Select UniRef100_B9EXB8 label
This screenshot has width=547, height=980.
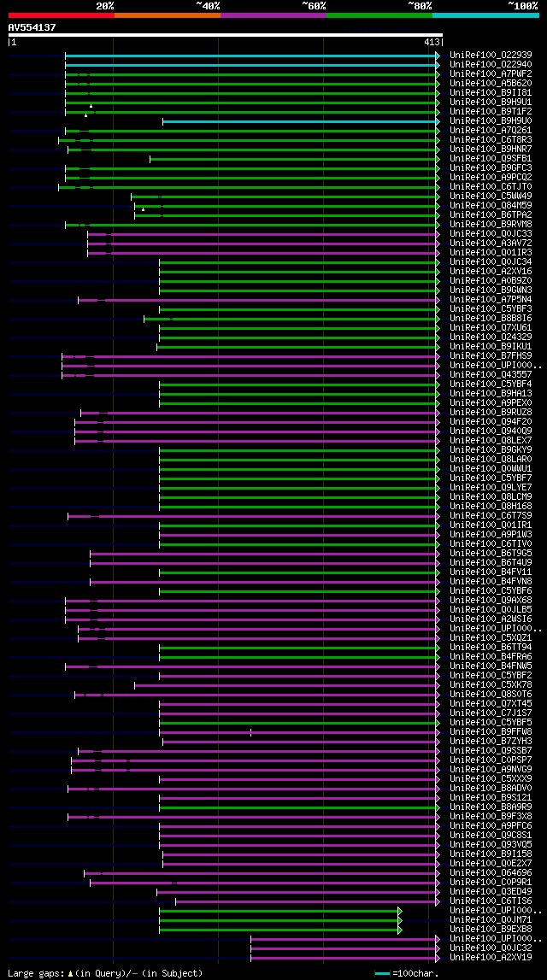tap(491, 930)
